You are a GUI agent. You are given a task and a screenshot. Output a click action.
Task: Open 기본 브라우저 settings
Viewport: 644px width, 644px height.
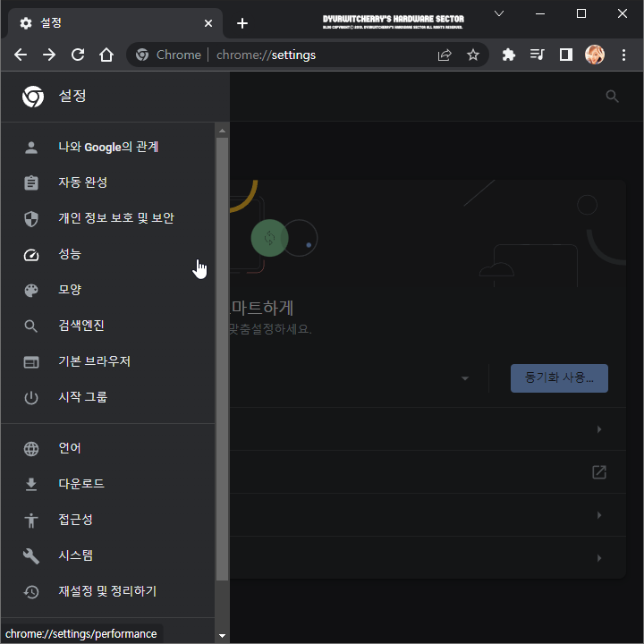(108, 361)
